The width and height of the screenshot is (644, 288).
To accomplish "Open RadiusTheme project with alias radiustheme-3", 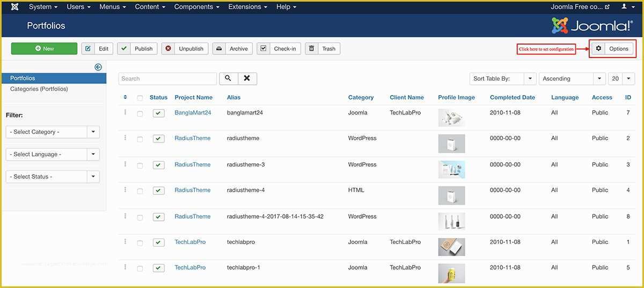I will (192, 164).
